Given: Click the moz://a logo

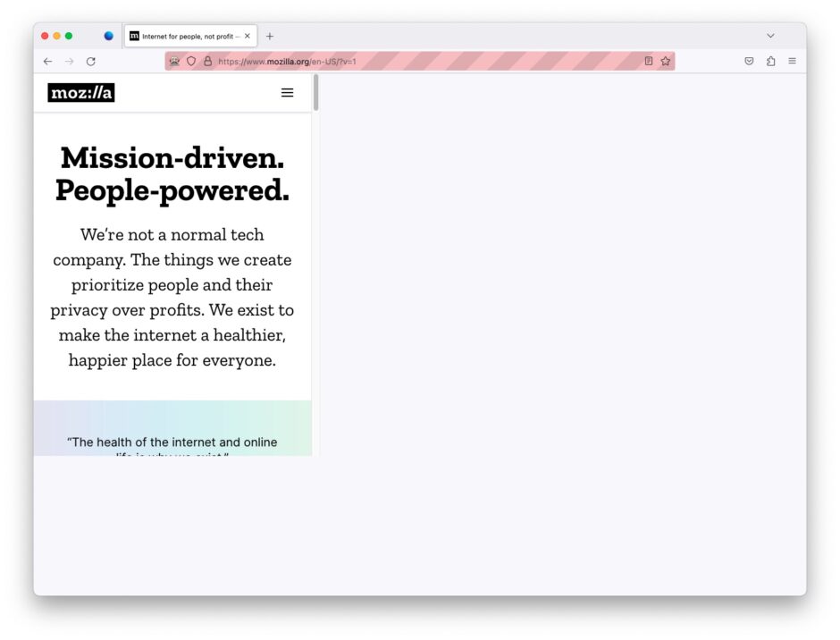Looking at the screenshot, I should click(x=81, y=93).
